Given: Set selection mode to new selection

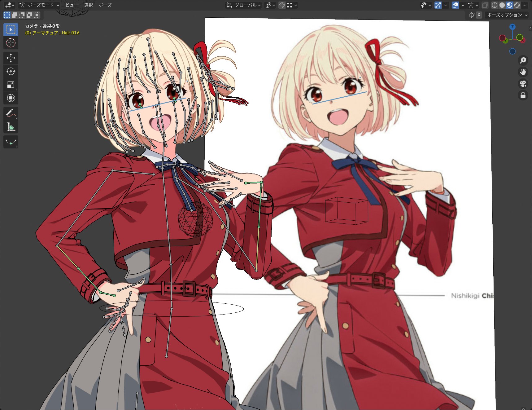Looking at the screenshot, I should (7, 15).
